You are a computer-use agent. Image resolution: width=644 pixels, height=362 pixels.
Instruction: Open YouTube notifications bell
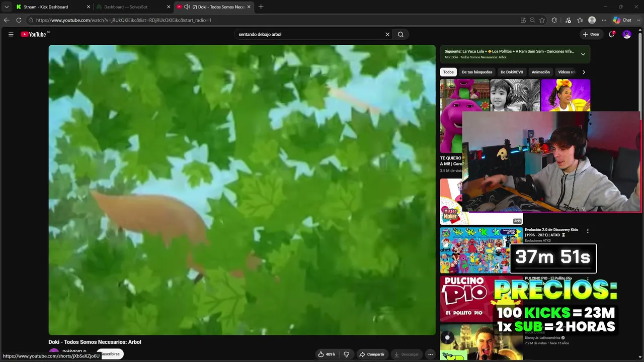click(611, 34)
